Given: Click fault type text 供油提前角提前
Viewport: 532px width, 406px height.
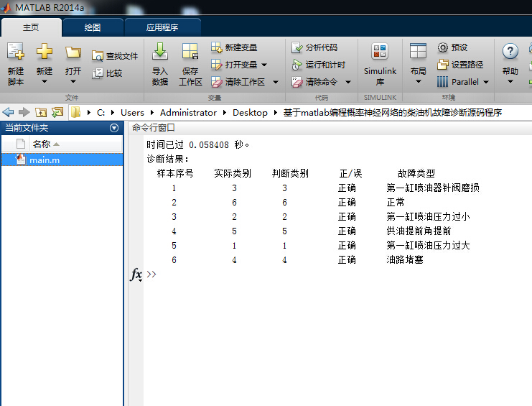Looking at the screenshot, I should coord(419,231).
